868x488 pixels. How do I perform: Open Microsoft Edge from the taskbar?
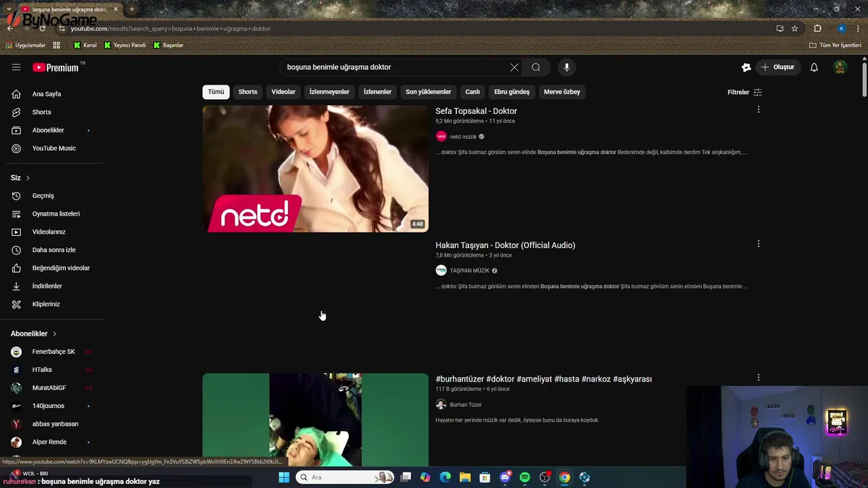[445, 477]
